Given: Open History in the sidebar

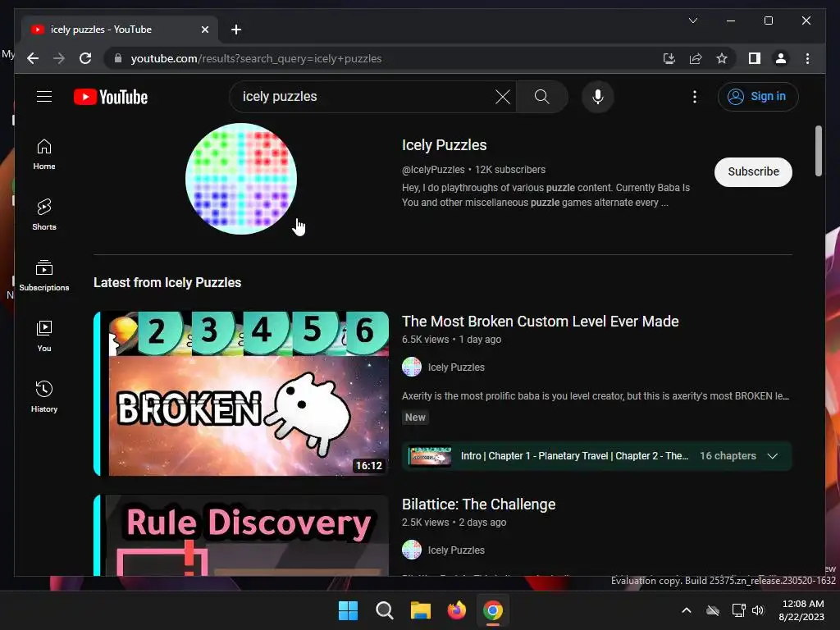Looking at the screenshot, I should (44, 396).
